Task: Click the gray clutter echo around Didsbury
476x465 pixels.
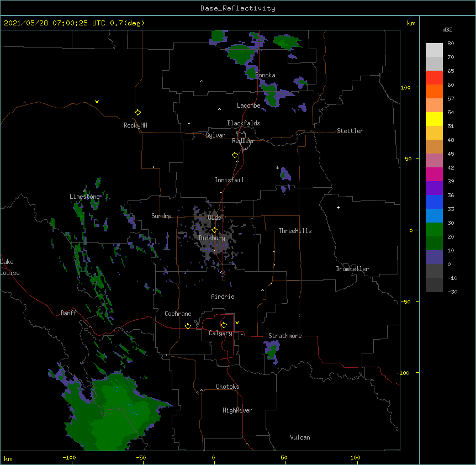Action: tap(213, 234)
